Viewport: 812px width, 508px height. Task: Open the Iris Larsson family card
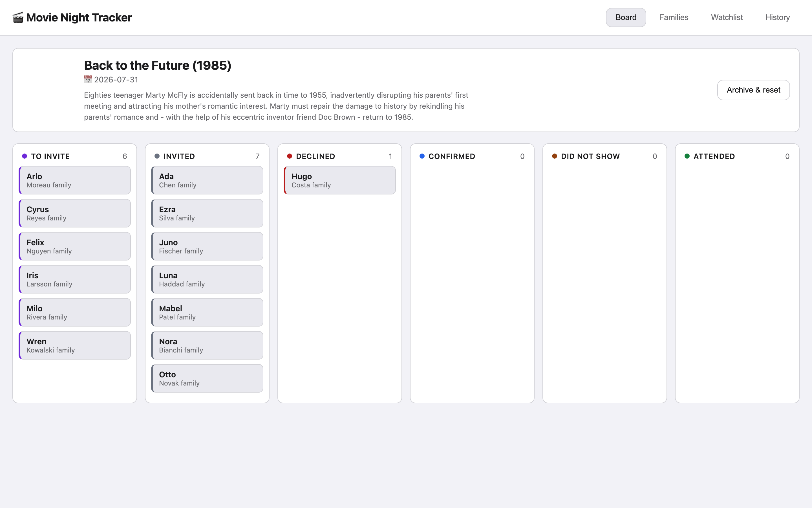point(75,279)
